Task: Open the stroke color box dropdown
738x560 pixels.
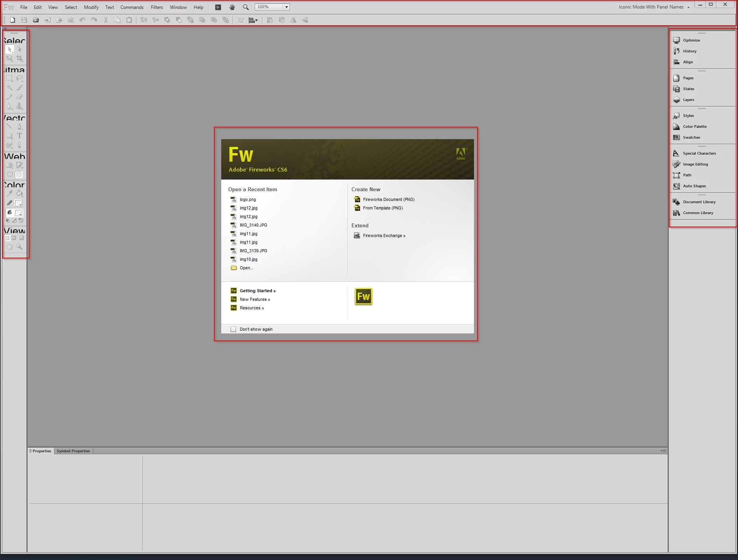Action: 18,203
